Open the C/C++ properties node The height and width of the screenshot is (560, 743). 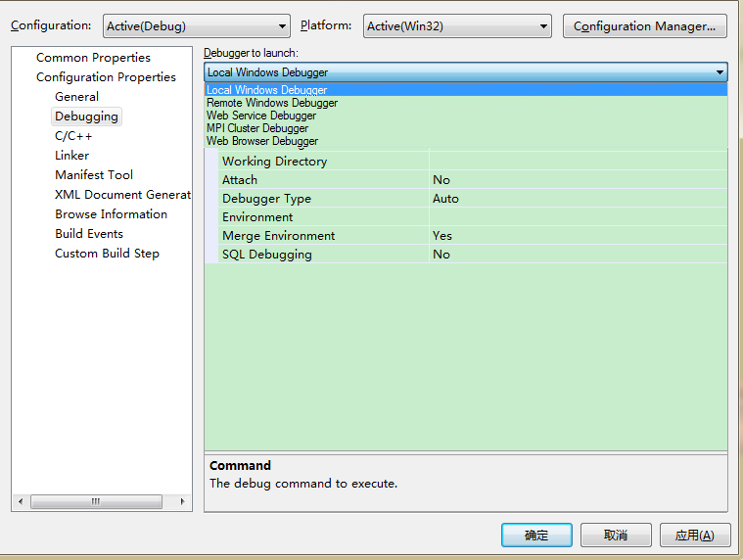(73, 136)
